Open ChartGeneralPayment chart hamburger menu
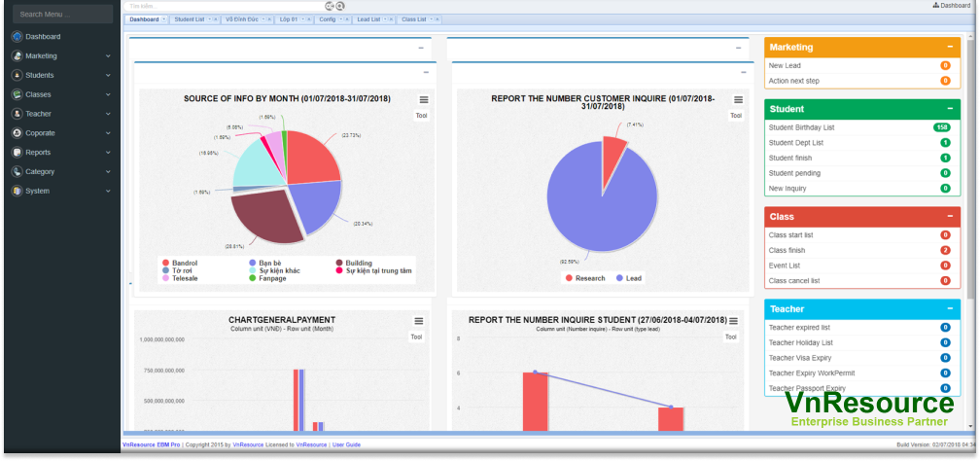 419,321
